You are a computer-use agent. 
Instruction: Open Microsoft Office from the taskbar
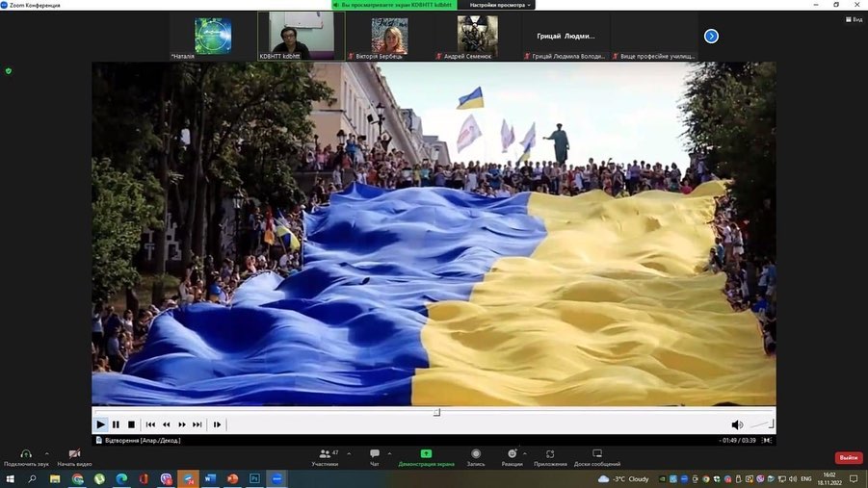point(144,478)
